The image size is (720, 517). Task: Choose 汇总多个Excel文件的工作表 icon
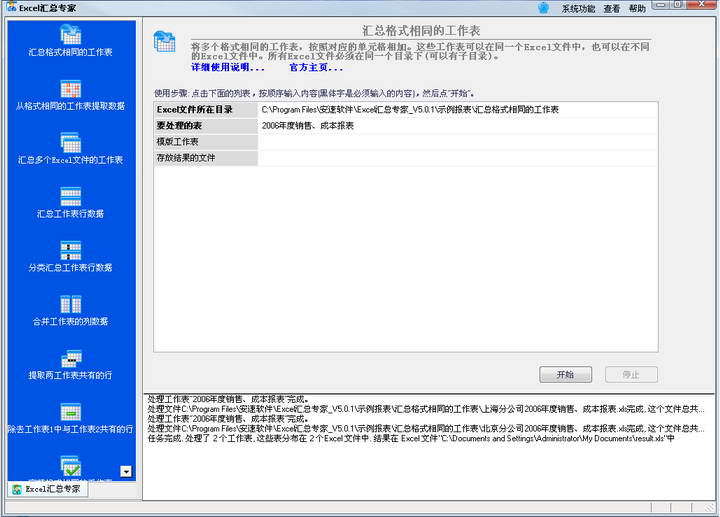pyautogui.click(x=70, y=142)
